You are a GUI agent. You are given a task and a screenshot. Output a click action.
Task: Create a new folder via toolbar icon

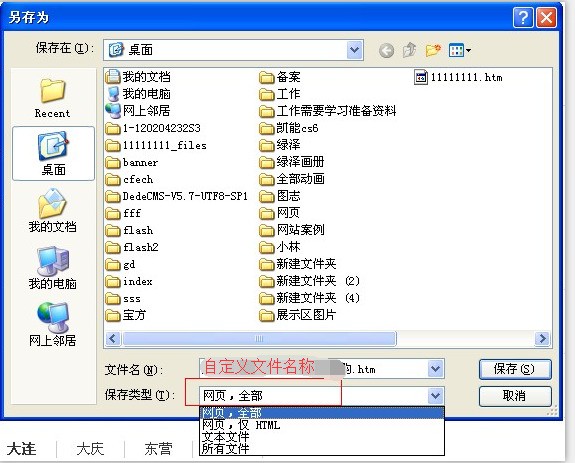coord(433,50)
